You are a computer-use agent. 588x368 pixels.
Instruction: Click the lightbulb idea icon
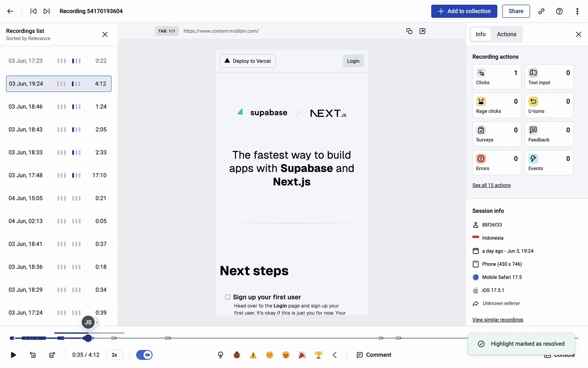coord(220,355)
